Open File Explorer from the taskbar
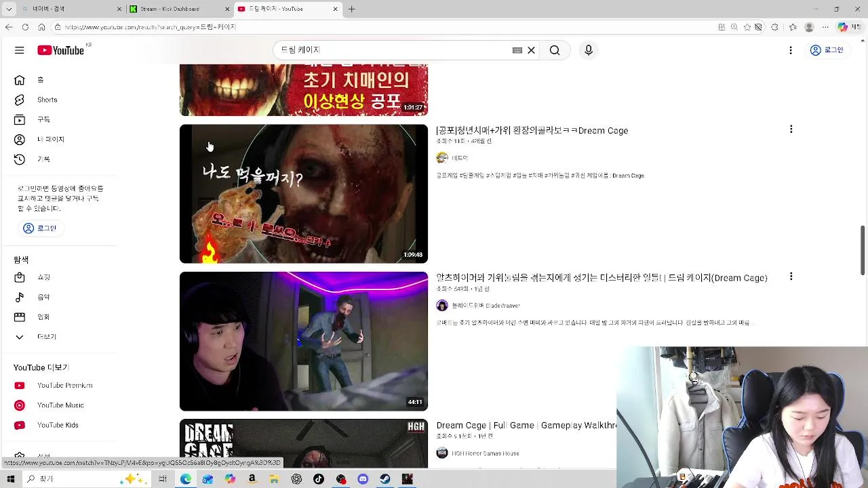This screenshot has width=868, height=488. pyautogui.click(x=274, y=479)
